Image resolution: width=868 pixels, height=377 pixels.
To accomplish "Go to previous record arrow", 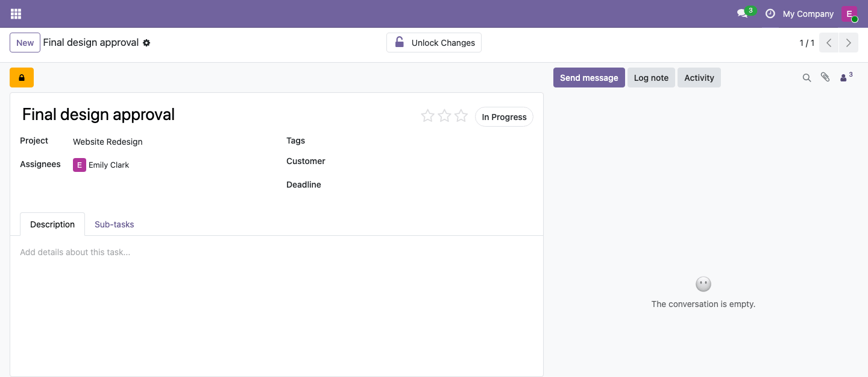I will pos(829,43).
